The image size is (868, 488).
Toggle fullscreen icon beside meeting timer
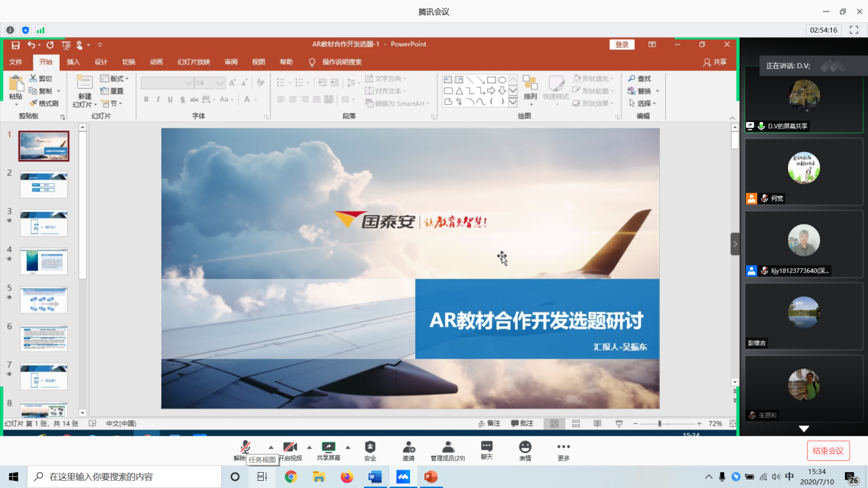click(x=854, y=30)
